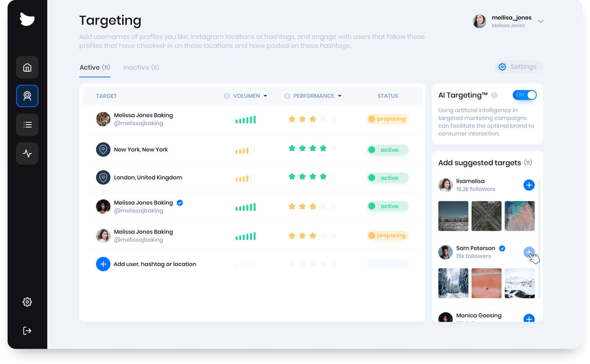This screenshot has height=364, width=590.
Task: Click the London, United Kingdom target name
Action: 148,178
